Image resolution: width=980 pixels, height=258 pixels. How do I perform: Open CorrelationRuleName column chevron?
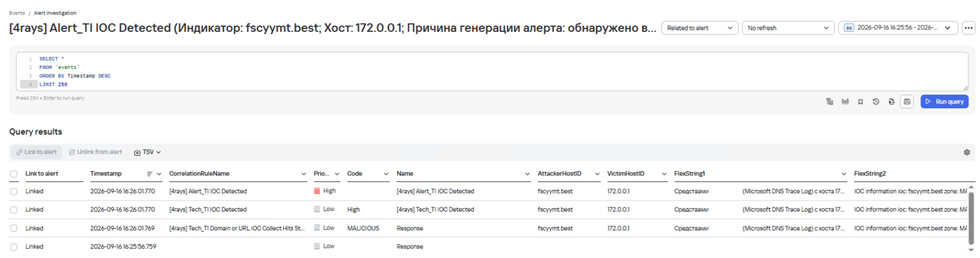pos(303,174)
